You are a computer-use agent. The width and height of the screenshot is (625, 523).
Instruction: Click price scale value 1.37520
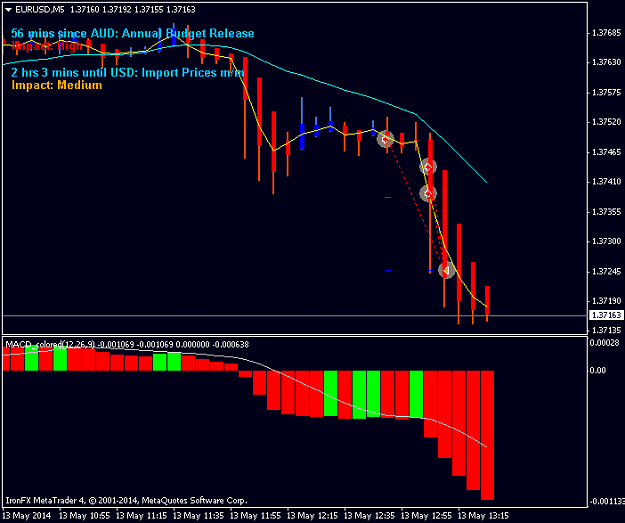tap(607, 122)
